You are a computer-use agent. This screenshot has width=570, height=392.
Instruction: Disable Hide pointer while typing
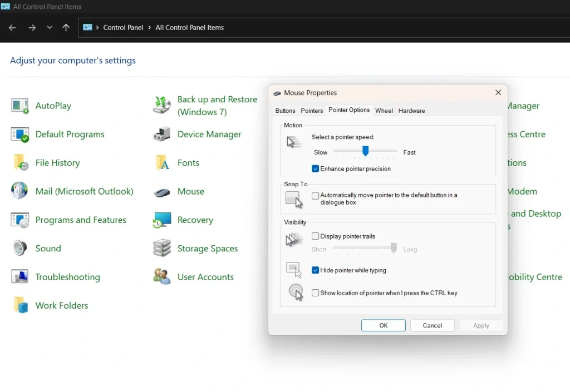coord(316,270)
